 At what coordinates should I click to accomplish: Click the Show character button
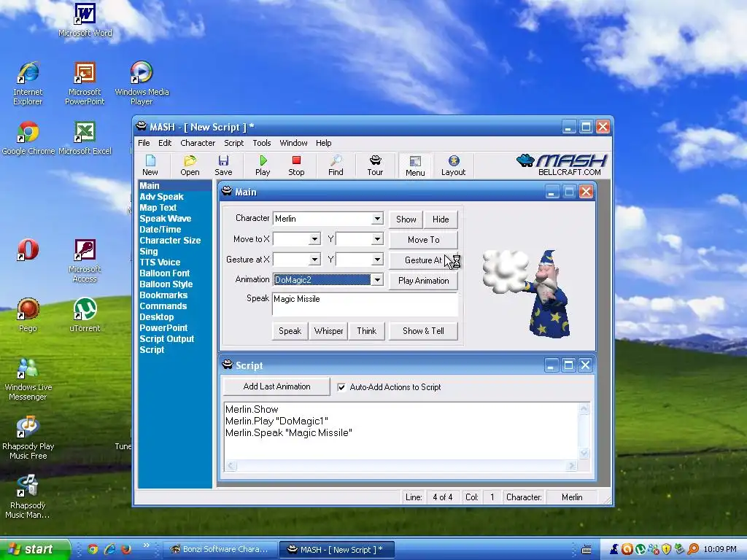click(406, 219)
